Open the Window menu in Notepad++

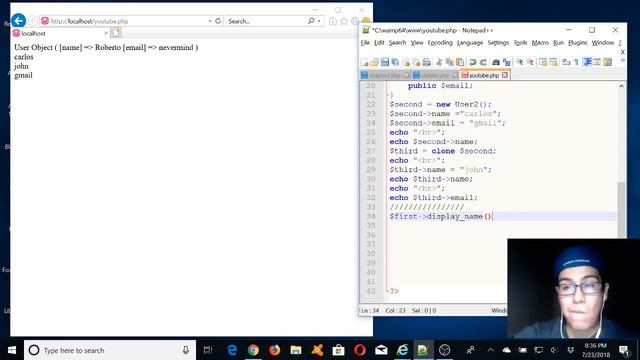tap(603, 43)
